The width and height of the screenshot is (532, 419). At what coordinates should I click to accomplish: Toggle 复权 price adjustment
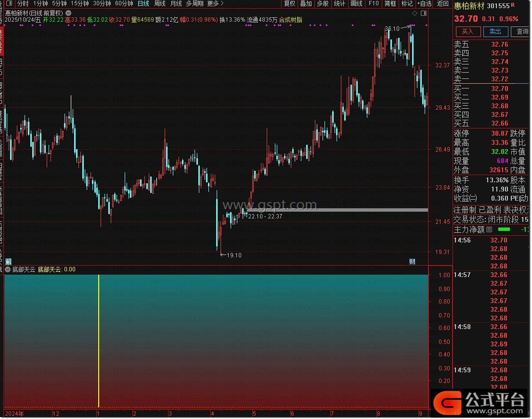(289, 3)
